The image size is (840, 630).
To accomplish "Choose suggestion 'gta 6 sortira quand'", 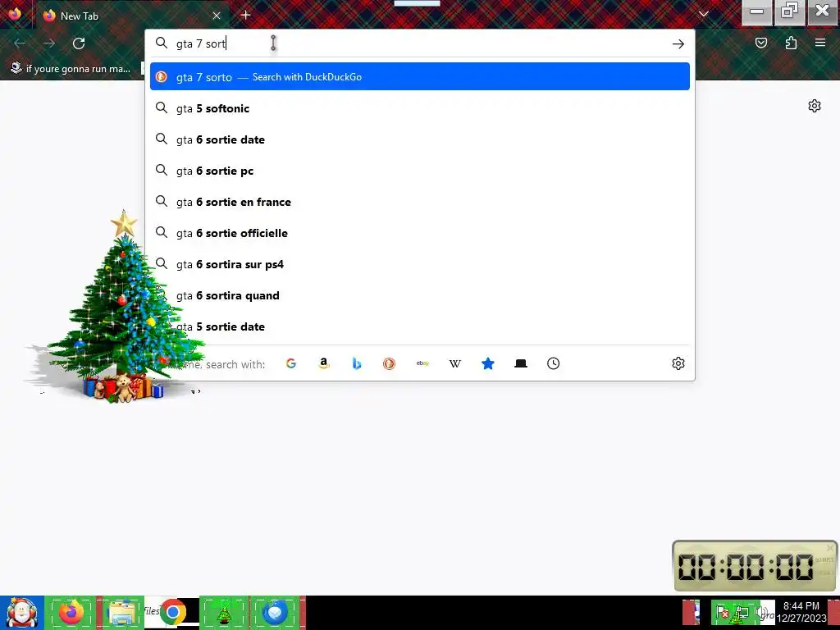I will point(419,295).
